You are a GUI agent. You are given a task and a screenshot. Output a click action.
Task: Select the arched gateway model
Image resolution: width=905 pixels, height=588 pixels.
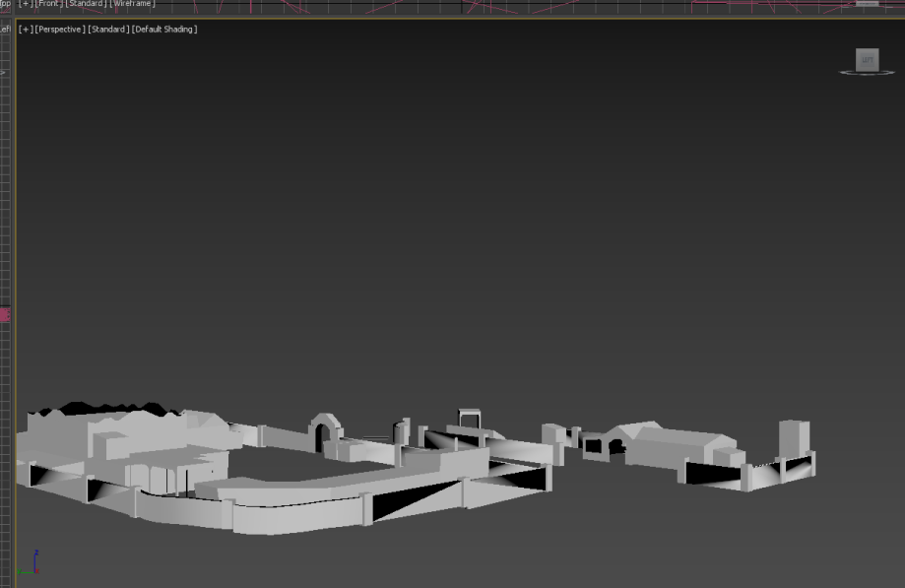324,430
